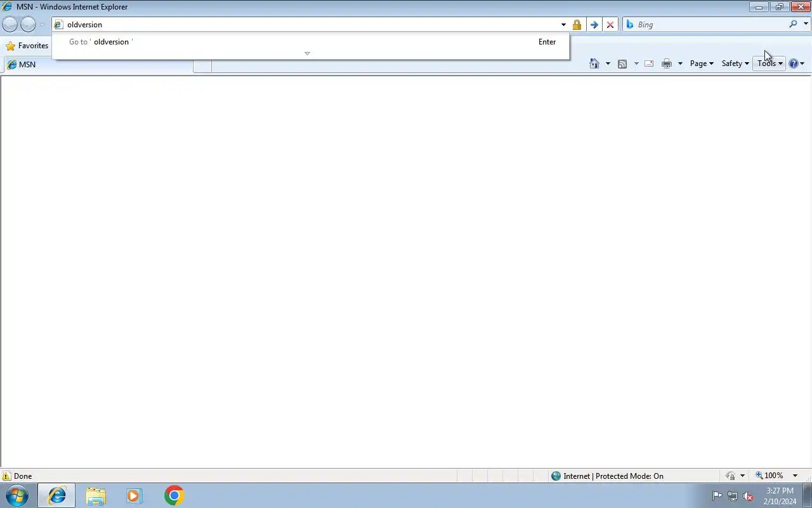Launch Windows Media Player from taskbar
The width and height of the screenshot is (812, 508).
point(134,495)
